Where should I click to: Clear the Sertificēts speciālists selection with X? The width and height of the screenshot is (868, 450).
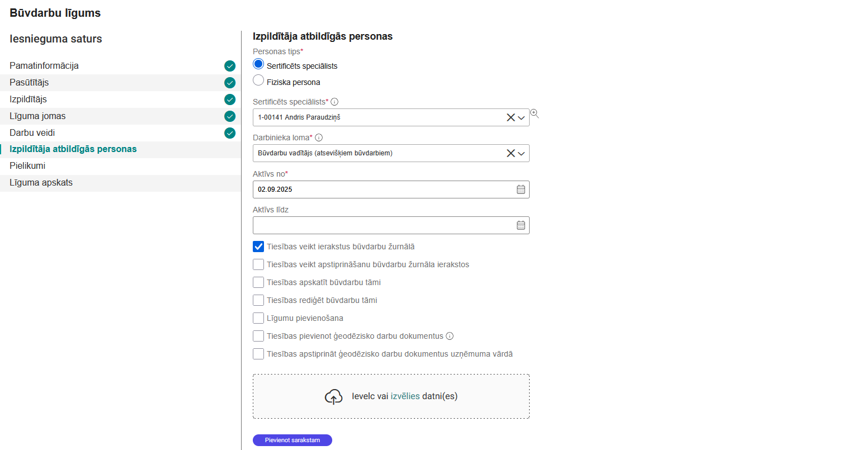(x=511, y=117)
